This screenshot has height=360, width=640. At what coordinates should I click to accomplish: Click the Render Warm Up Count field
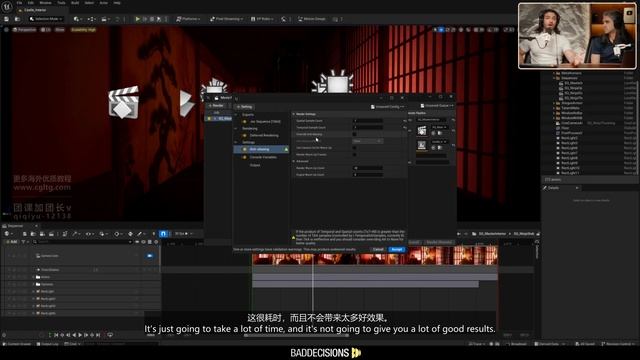[368, 168]
